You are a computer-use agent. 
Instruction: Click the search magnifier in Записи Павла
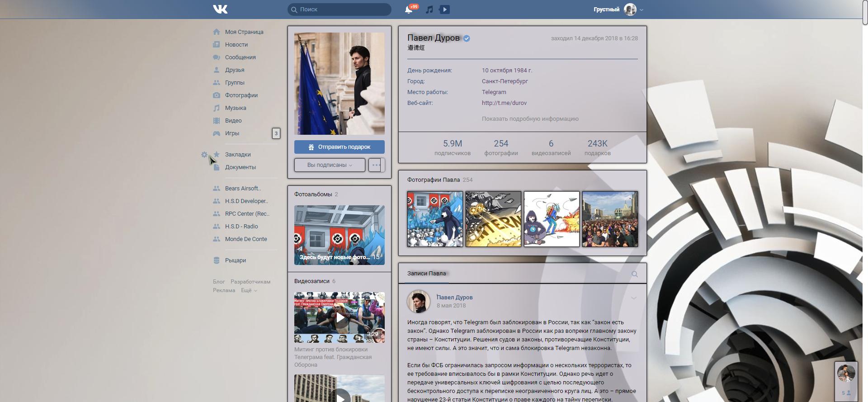point(635,274)
